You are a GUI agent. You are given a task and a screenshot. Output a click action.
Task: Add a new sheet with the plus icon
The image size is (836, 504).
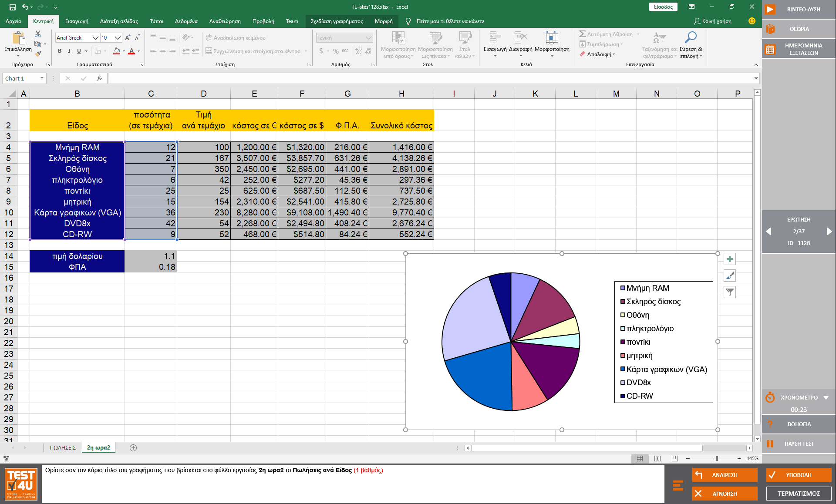(x=133, y=448)
